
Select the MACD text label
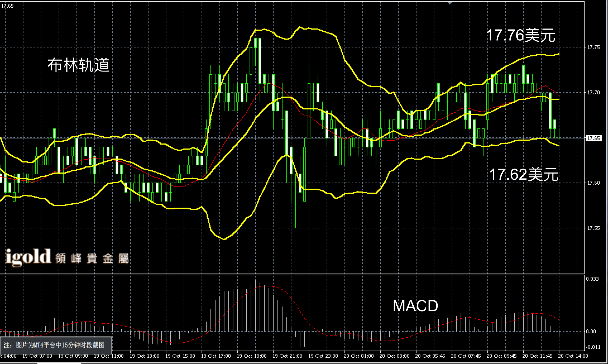[x=415, y=306]
